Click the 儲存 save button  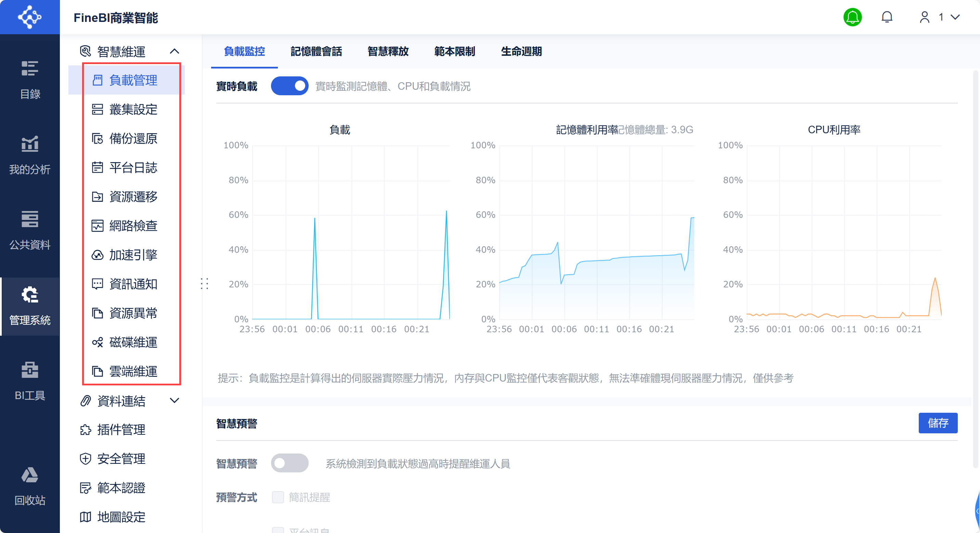click(x=938, y=423)
